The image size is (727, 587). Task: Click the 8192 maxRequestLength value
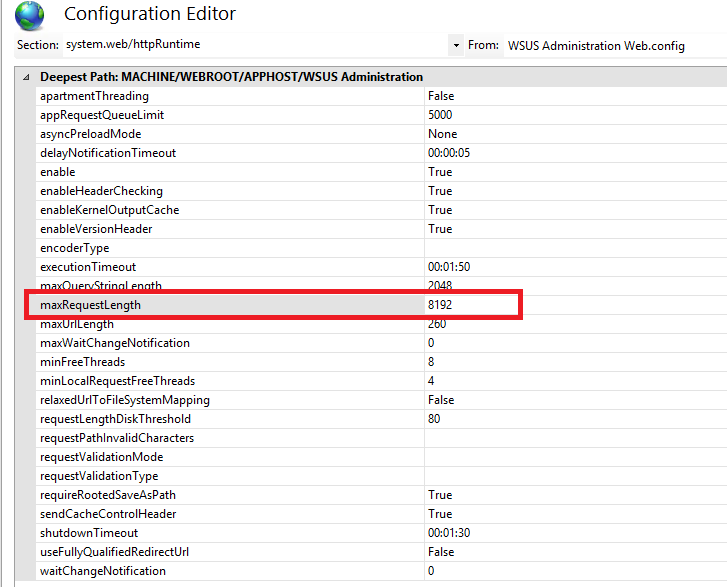tap(440, 305)
